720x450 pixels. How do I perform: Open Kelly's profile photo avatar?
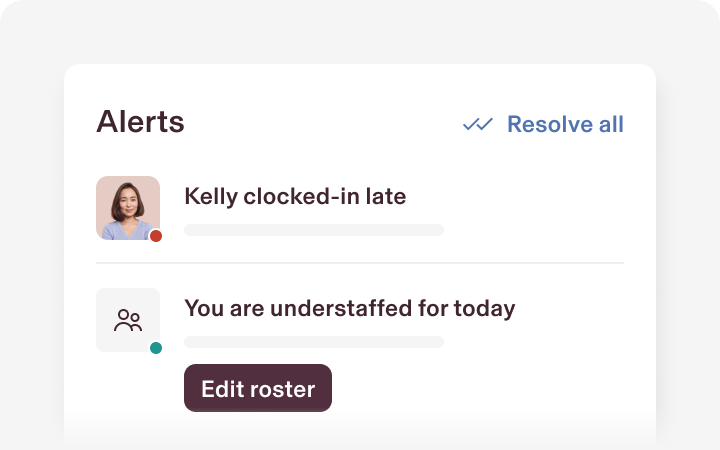pos(128,208)
